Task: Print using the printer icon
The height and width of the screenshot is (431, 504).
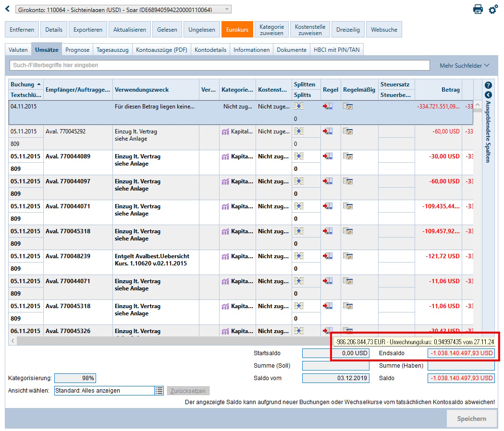Action: tap(478, 9)
